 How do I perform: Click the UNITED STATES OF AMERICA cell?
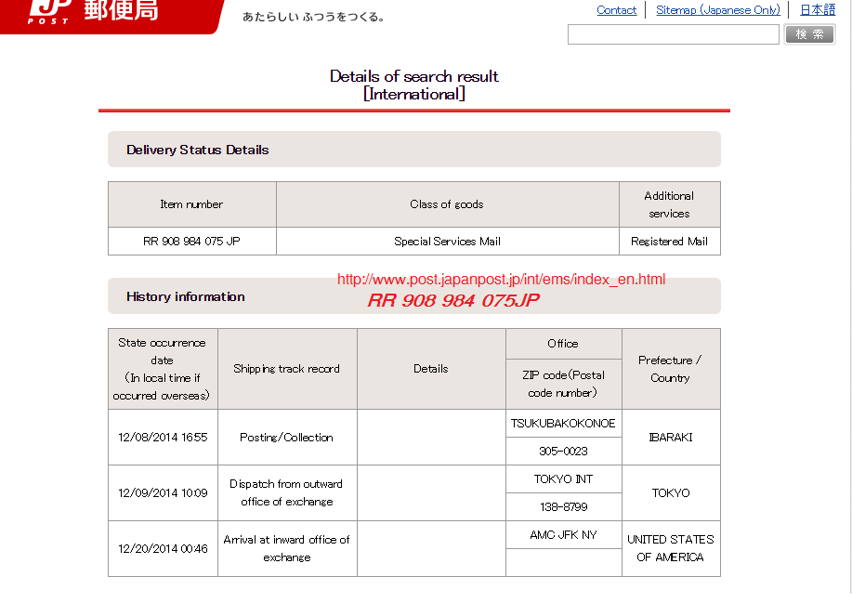click(x=670, y=548)
